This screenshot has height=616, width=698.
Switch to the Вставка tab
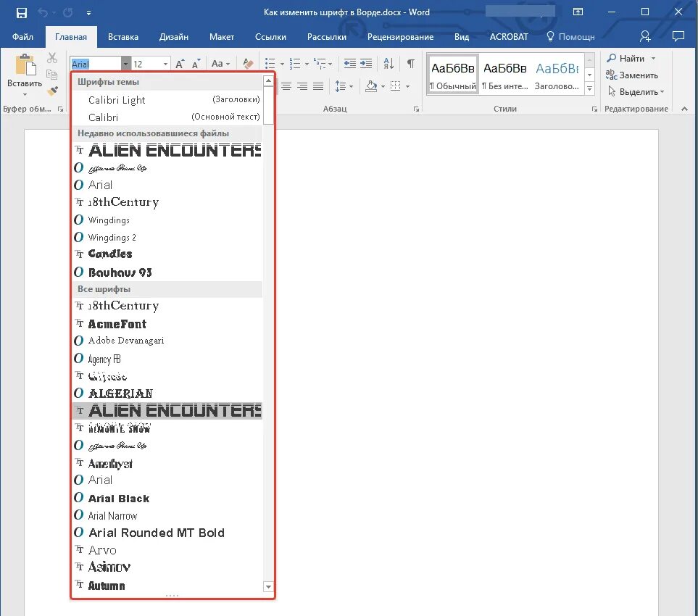[x=123, y=36]
